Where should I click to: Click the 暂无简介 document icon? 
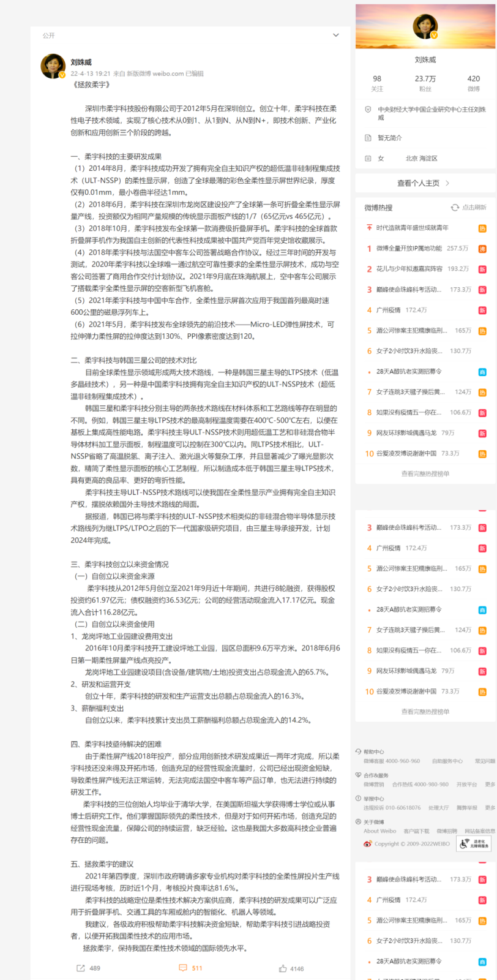tap(368, 138)
